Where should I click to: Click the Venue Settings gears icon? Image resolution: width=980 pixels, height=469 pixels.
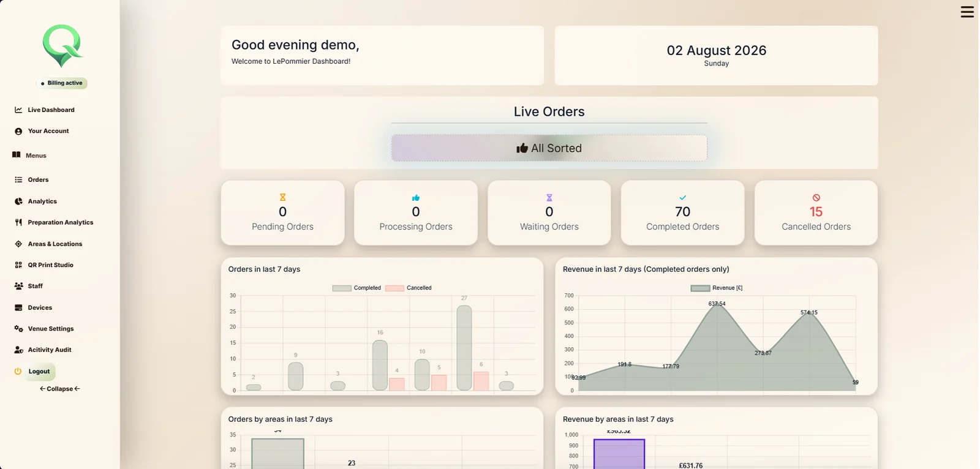tap(18, 329)
